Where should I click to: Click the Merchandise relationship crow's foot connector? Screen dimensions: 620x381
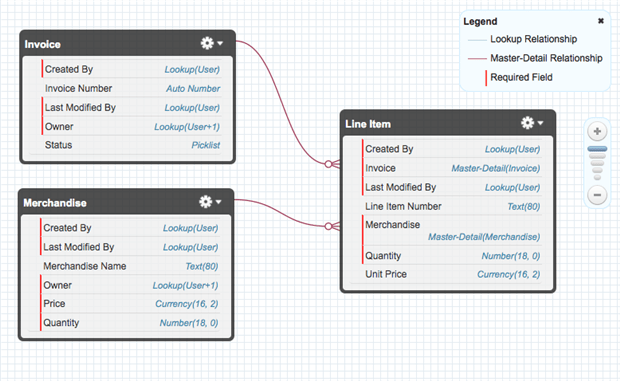332,226
